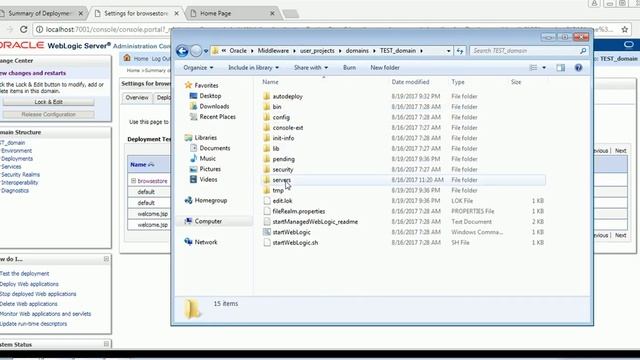Open the Organize menu
This screenshot has height=360, width=640.
(198, 68)
